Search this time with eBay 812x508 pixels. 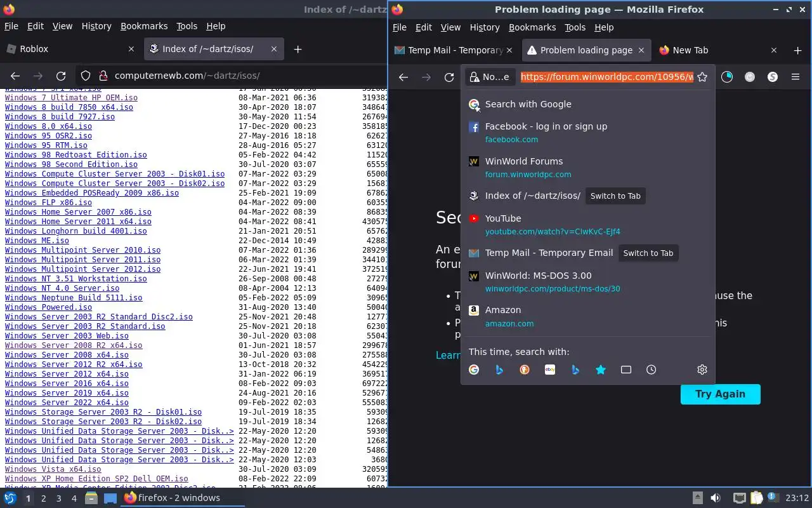[x=550, y=370]
